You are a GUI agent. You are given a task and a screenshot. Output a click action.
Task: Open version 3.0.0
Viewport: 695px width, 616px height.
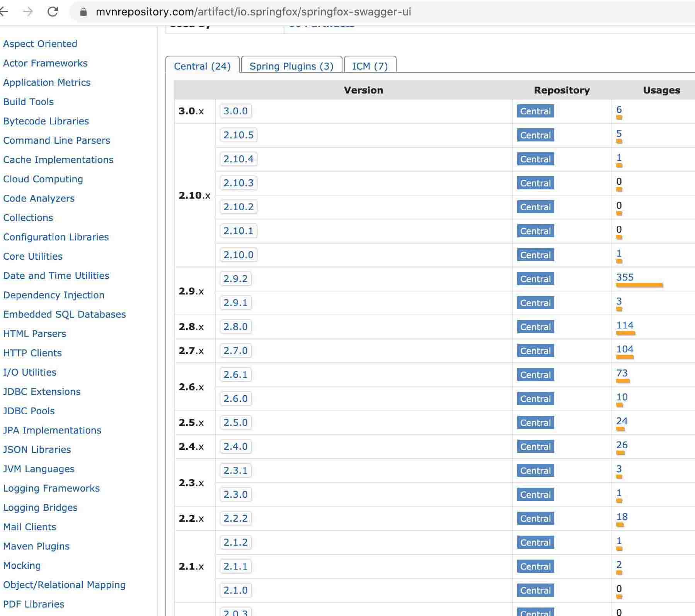pyautogui.click(x=235, y=111)
